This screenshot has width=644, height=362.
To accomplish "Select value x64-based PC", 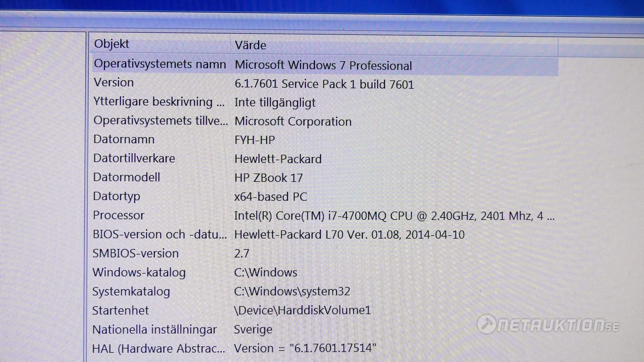I will click(x=270, y=197).
